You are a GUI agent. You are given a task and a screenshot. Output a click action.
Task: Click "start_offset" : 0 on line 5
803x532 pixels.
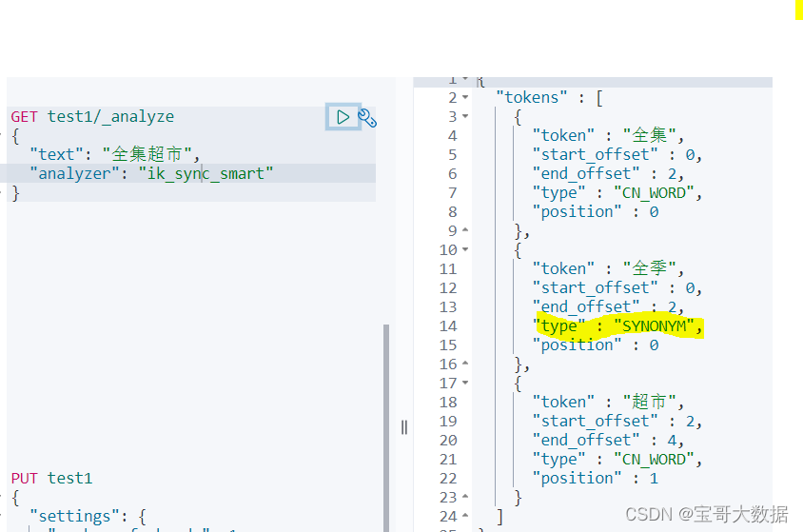(x=617, y=154)
